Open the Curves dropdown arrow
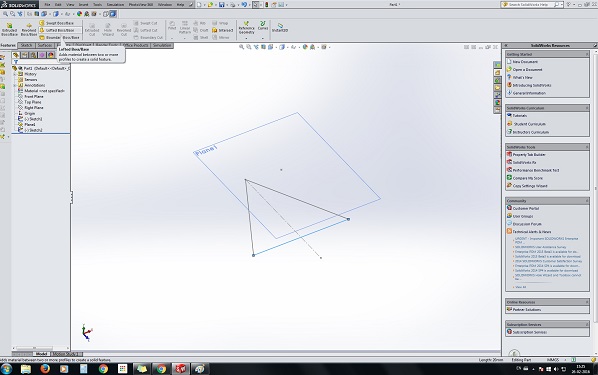598x375 pixels. coord(263,38)
